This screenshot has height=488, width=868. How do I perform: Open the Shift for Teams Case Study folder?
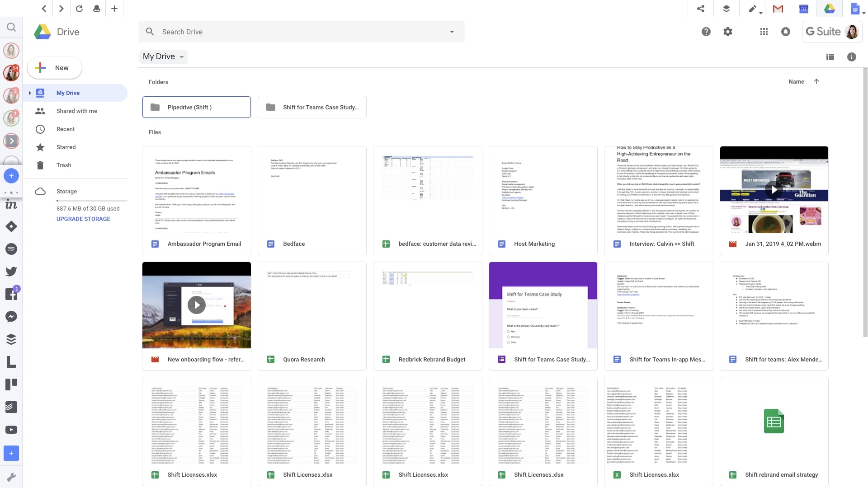pos(312,107)
